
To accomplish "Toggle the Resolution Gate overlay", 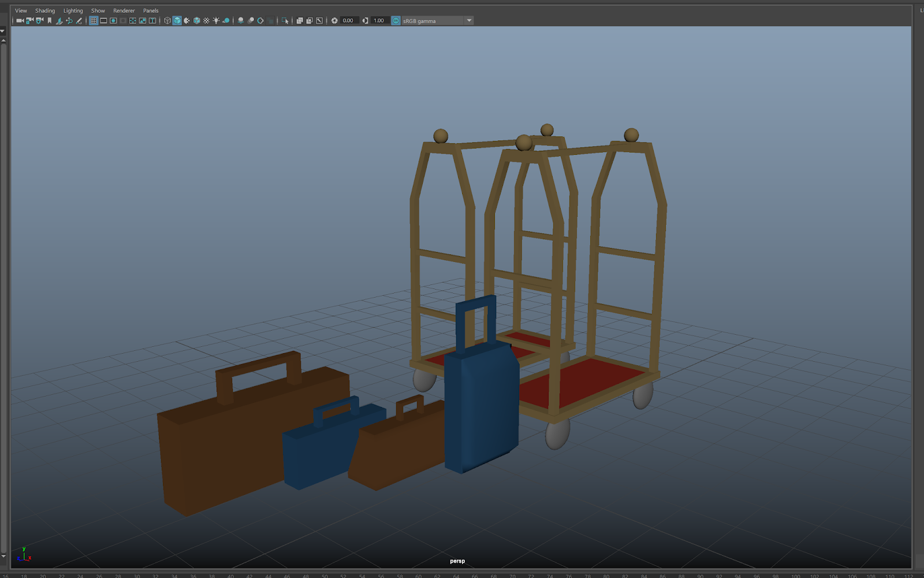I will 113,21.
